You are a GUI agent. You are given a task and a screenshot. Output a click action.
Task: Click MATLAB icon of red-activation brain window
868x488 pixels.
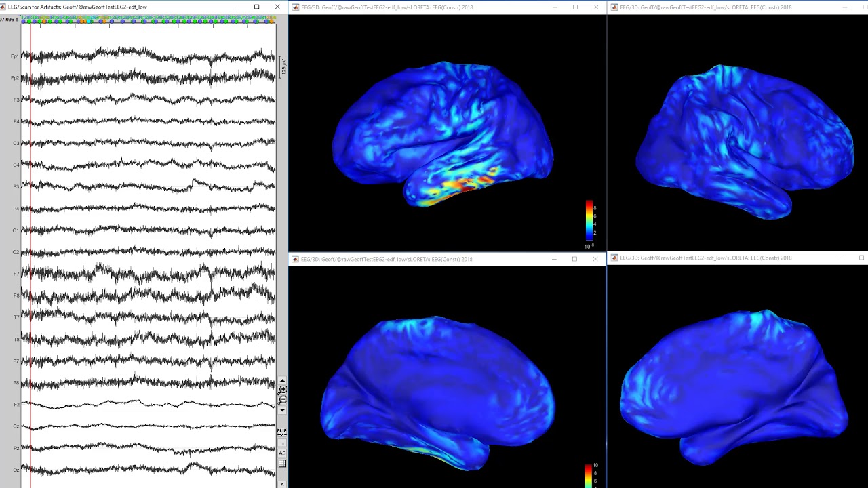pyautogui.click(x=296, y=7)
